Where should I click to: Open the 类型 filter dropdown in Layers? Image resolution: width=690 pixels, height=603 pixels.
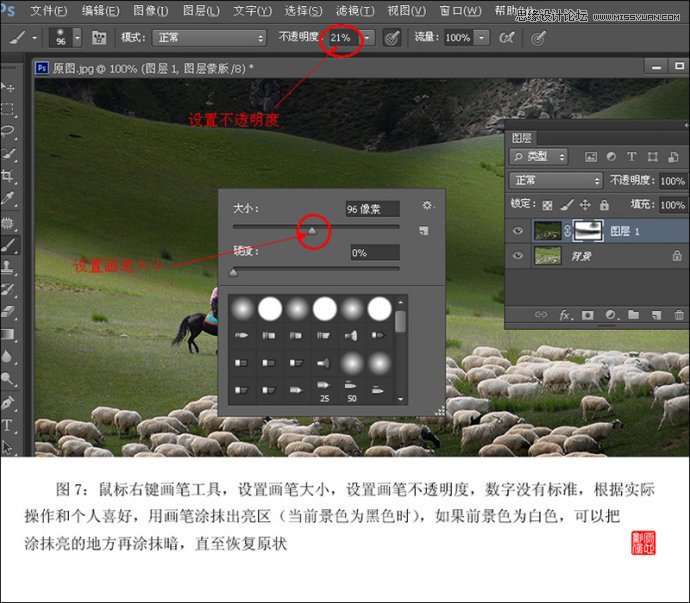click(x=538, y=157)
